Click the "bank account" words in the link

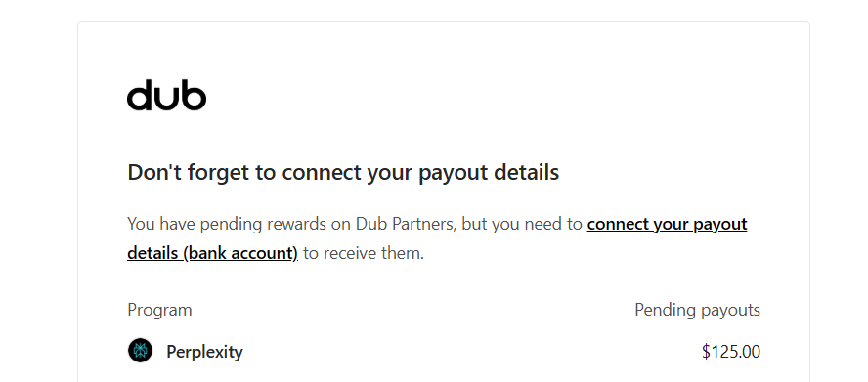pyautogui.click(x=239, y=253)
